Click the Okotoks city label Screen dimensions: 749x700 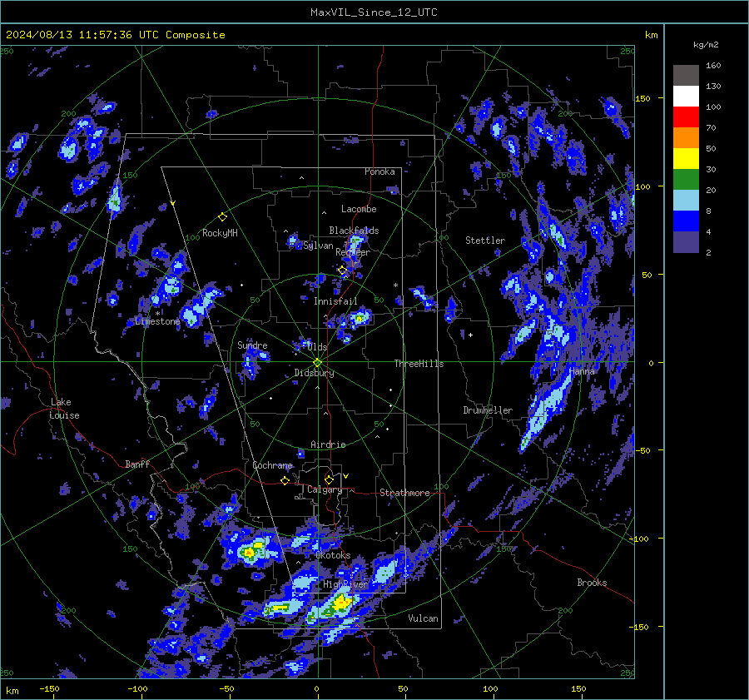click(x=333, y=555)
